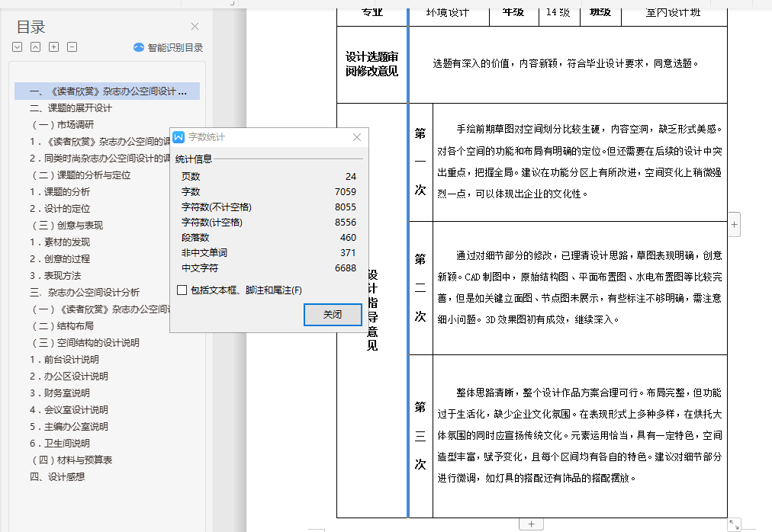Go to outline item (三) 空间结构的设计说明
The width and height of the screenshot is (772, 532).
point(85,342)
